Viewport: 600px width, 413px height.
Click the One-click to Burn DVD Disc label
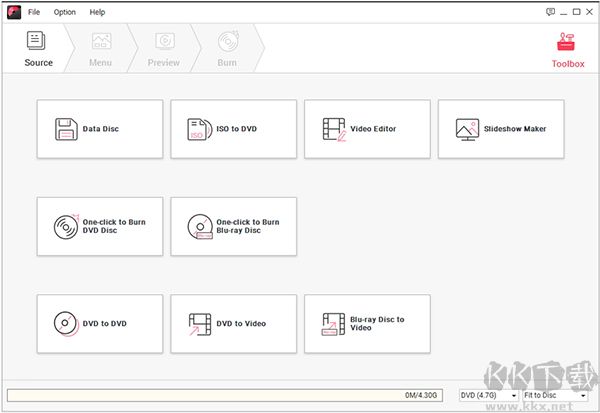click(114, 226)
